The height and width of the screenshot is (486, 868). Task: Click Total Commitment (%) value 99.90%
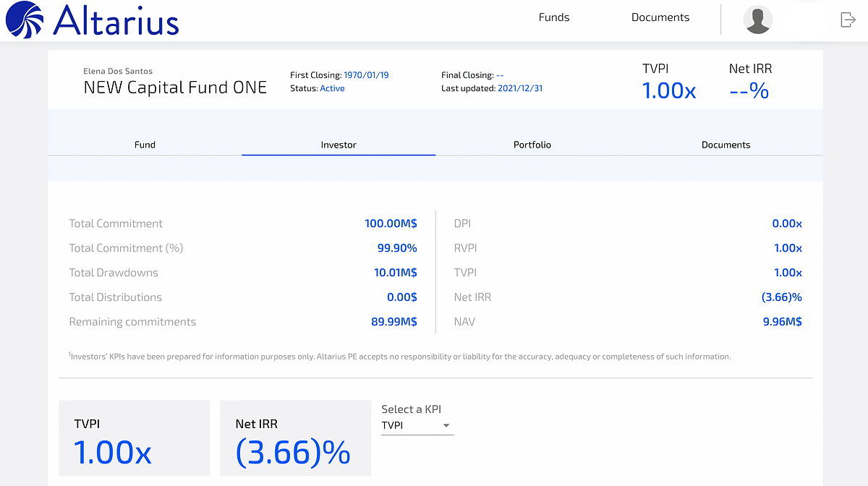397,248
